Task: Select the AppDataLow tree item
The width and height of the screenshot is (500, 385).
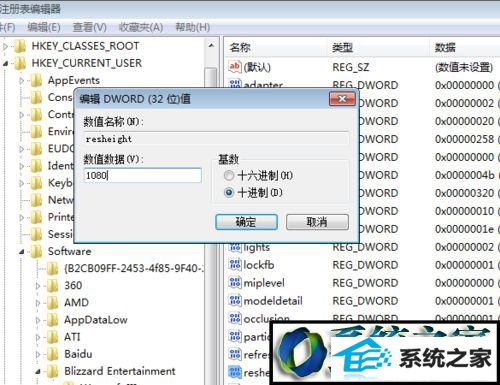Action: pos(96,320)
